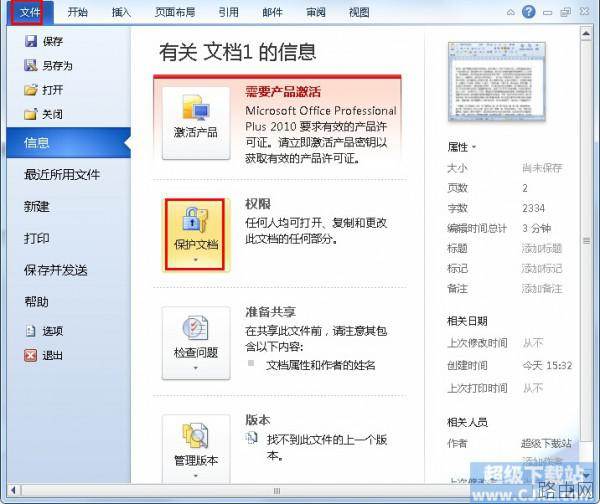Choose 打印 in the left menu
The height and width of the screenshot is (504, 600).
point(37,238)
